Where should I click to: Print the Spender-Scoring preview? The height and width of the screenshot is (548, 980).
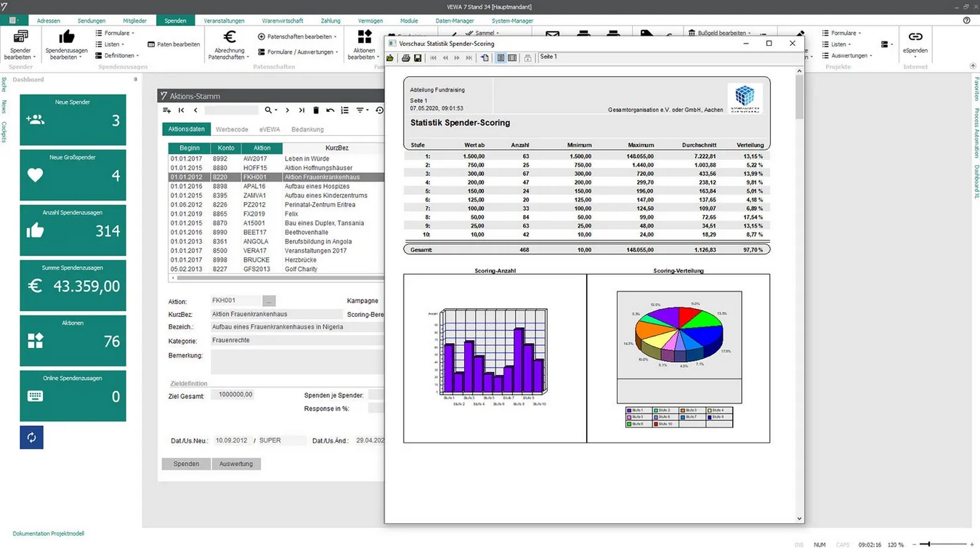[406, 58]
